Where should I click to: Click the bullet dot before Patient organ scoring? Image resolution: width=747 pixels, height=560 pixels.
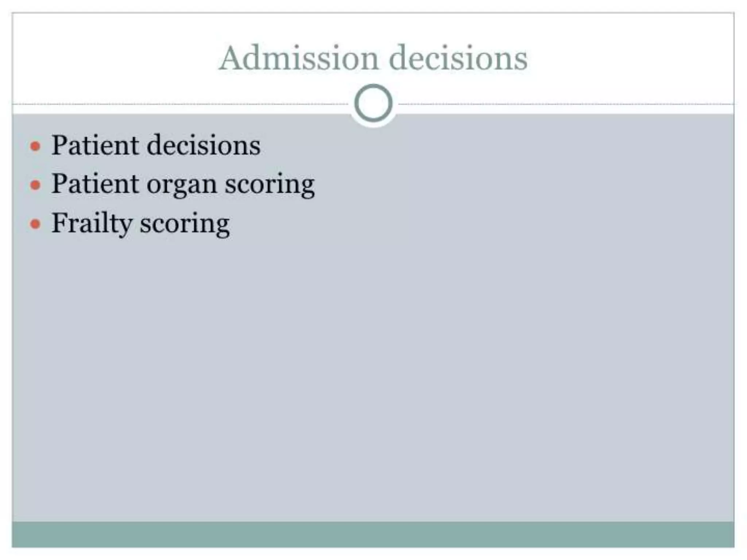(x=35, y=185)
